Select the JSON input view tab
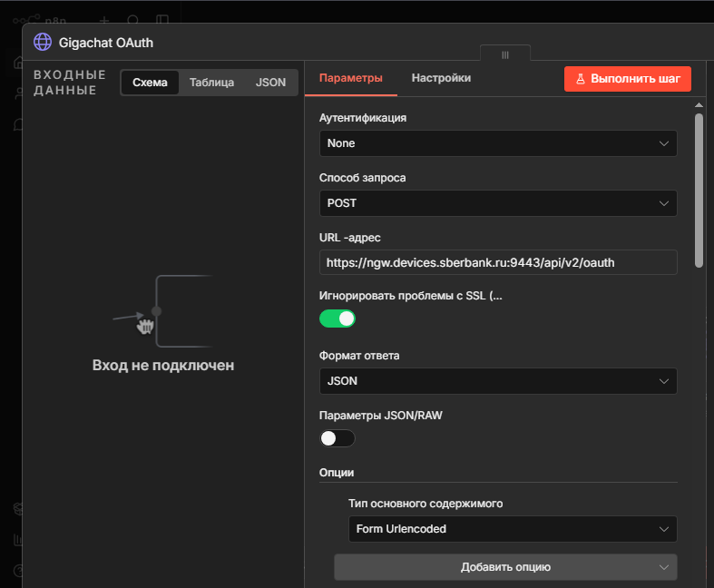714x588 pixels. coord(270,83)
